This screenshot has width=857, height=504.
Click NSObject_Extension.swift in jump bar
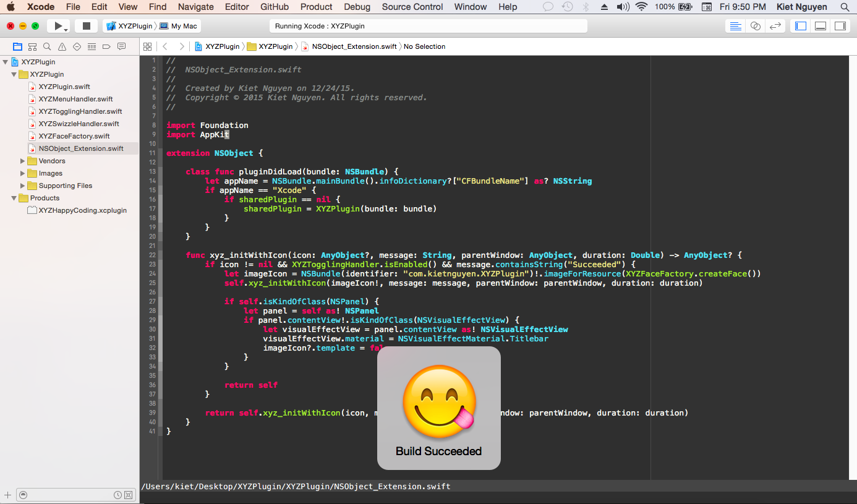[x=349, y=46]
